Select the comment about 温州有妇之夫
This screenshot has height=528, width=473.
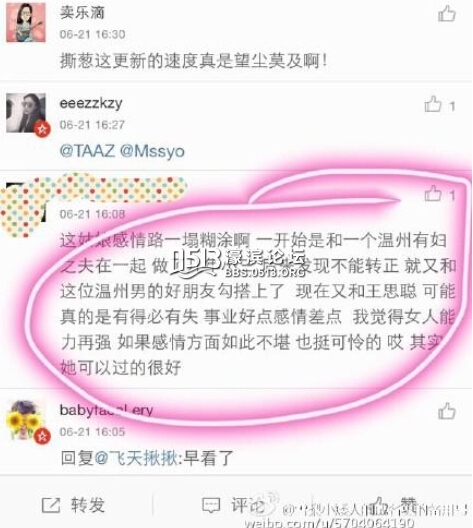[258, 304]
